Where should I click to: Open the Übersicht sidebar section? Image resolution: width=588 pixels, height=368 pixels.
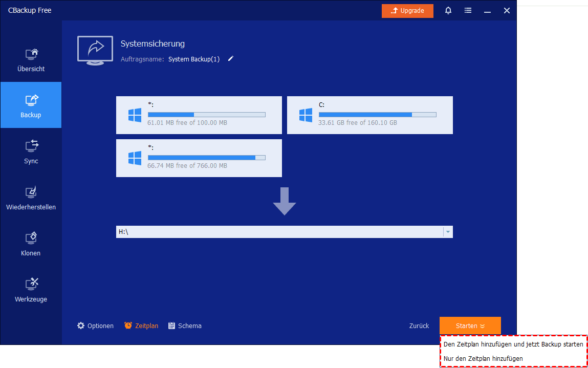point(31,59)
